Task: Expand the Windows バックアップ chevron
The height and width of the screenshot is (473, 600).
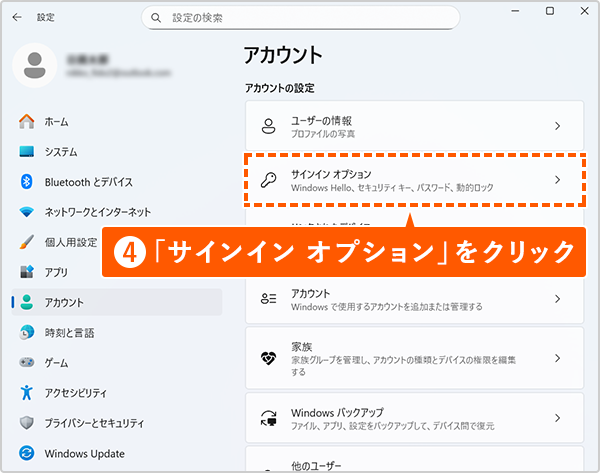Action: pos(557,418)
